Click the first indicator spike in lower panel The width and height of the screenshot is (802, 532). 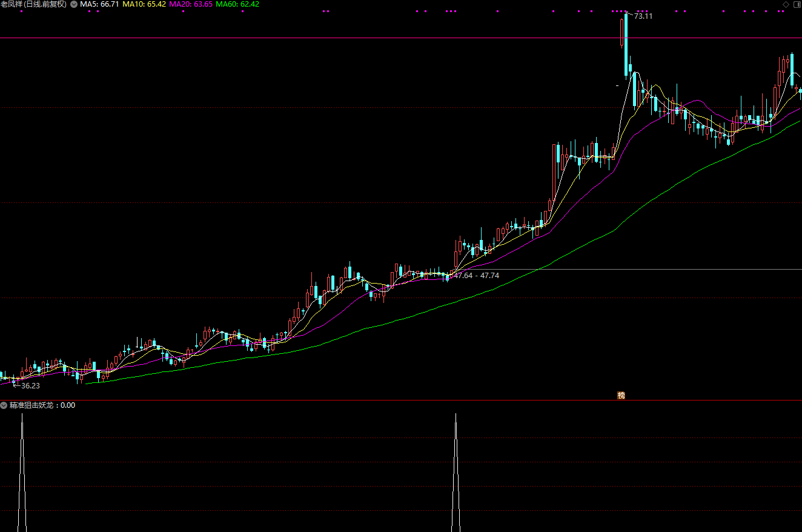coord(22,473)
